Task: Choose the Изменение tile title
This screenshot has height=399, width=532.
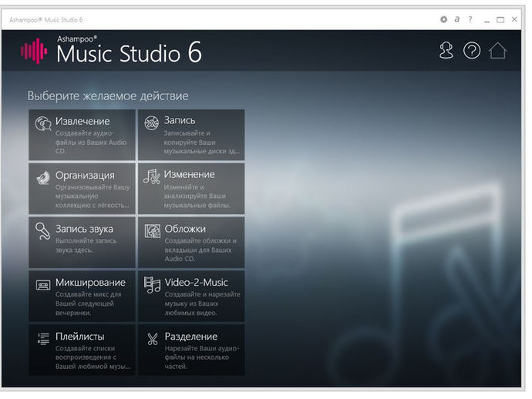Action: [x=190, y=174]
